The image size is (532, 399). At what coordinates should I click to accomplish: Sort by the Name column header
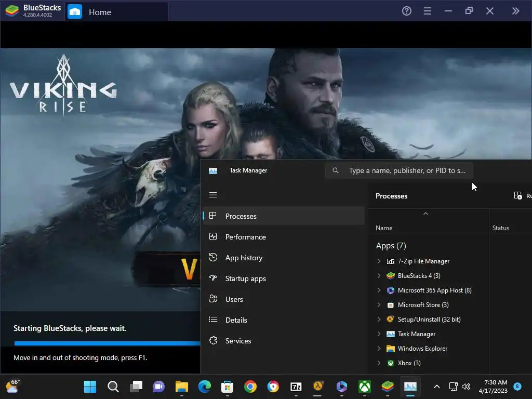tap(384, 228)
